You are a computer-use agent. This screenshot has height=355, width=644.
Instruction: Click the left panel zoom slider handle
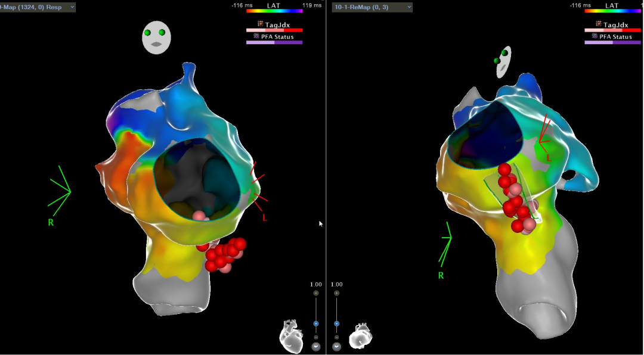click(x=316, y=324)
